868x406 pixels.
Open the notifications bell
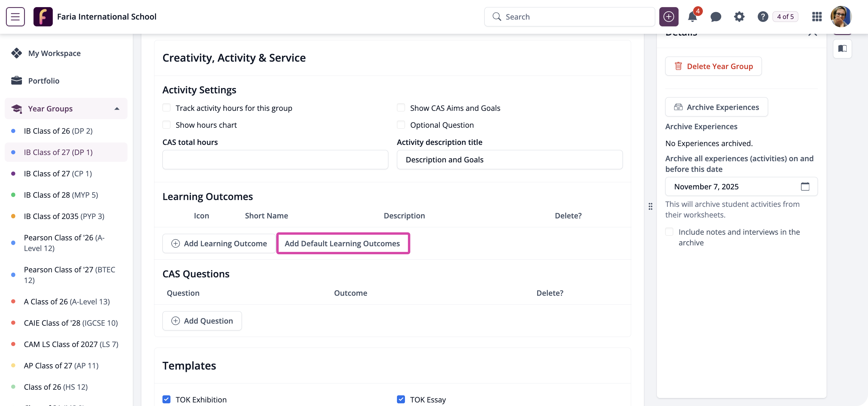[x=692, y=17]
